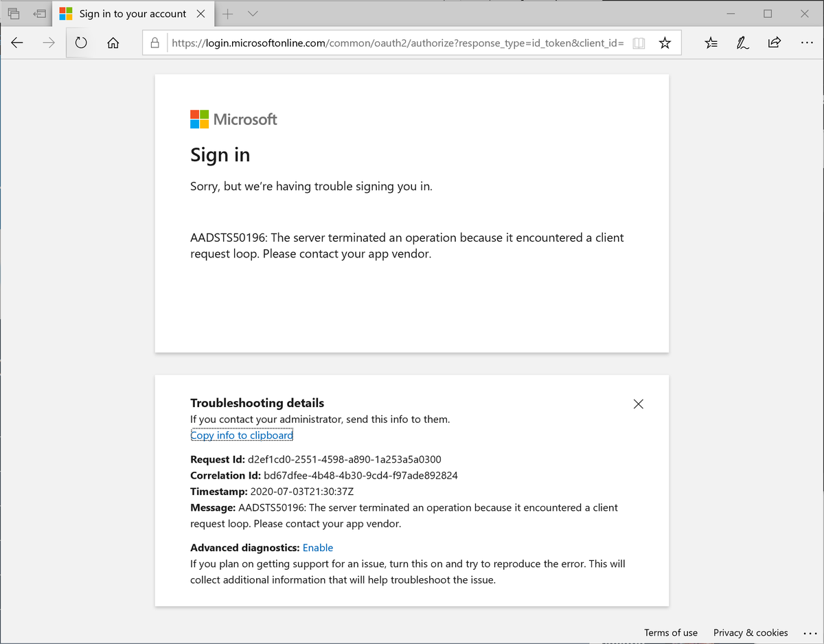Enable Advanced diagnostics
Image resolution: width=824 pixels, height=644 pixels.
tap(318, 548)
